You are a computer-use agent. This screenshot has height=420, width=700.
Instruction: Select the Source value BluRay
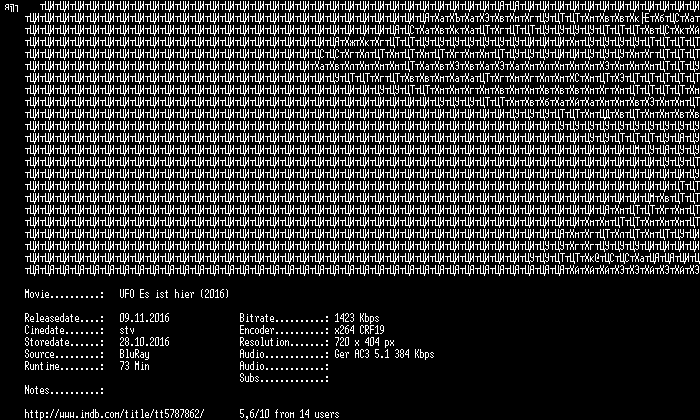coord(134,354)
